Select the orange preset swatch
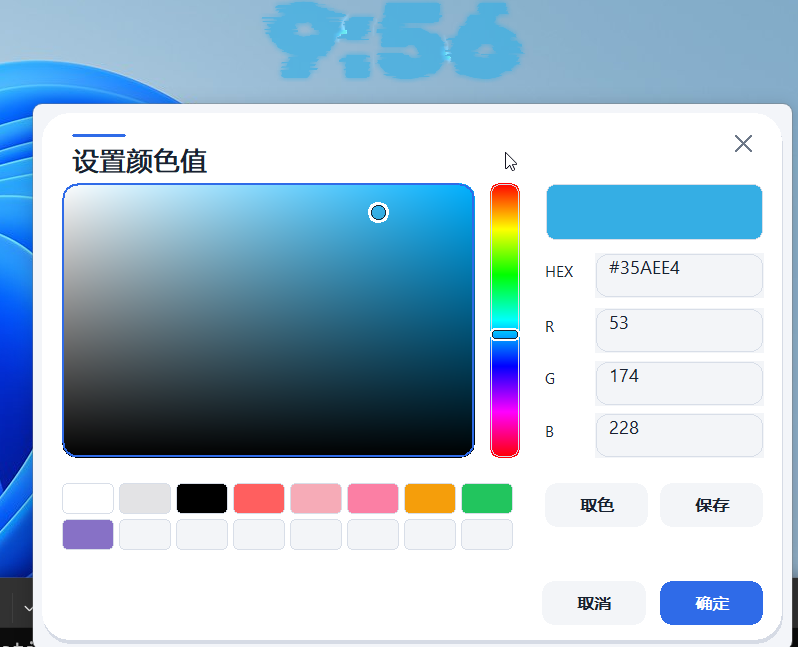 (430, 498)
